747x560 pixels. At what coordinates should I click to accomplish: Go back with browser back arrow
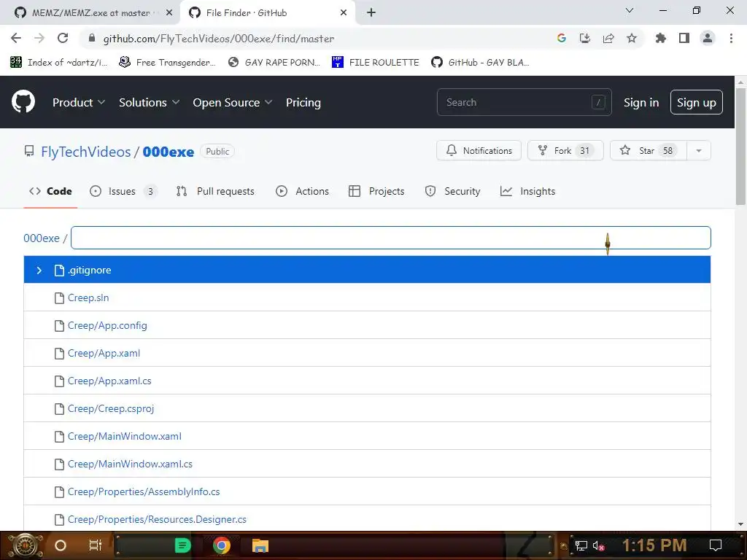click(x=16, y=38)
